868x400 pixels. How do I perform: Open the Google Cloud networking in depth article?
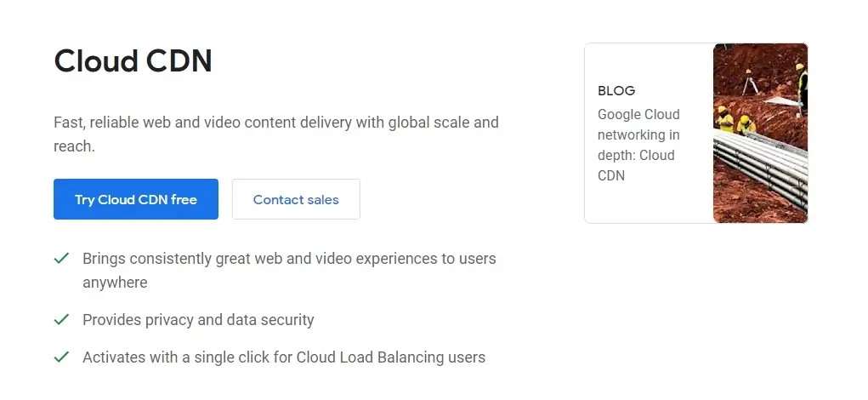(x=638, y=134)
